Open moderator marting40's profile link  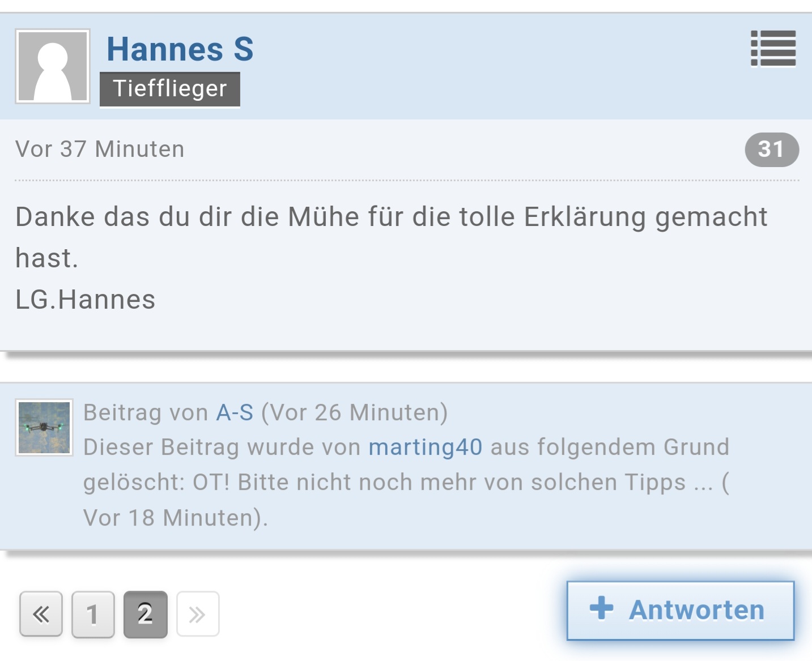tap(425, 447)
